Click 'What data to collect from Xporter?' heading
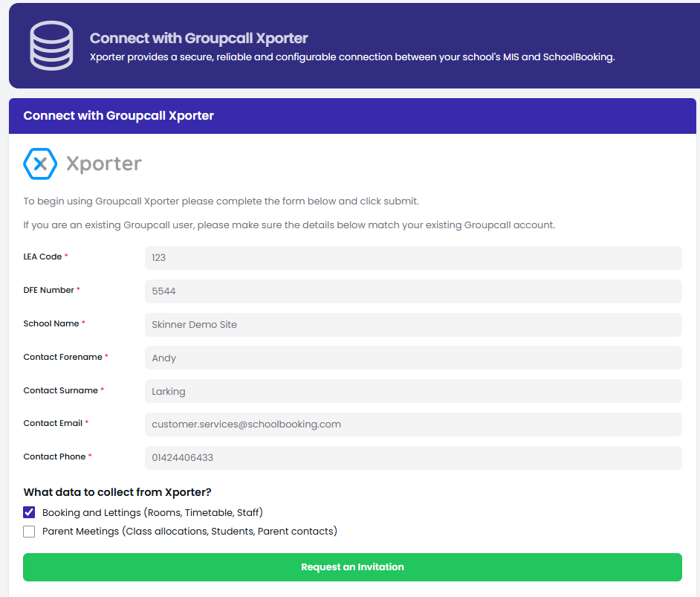700x597 pixels. tap(117, 492)
